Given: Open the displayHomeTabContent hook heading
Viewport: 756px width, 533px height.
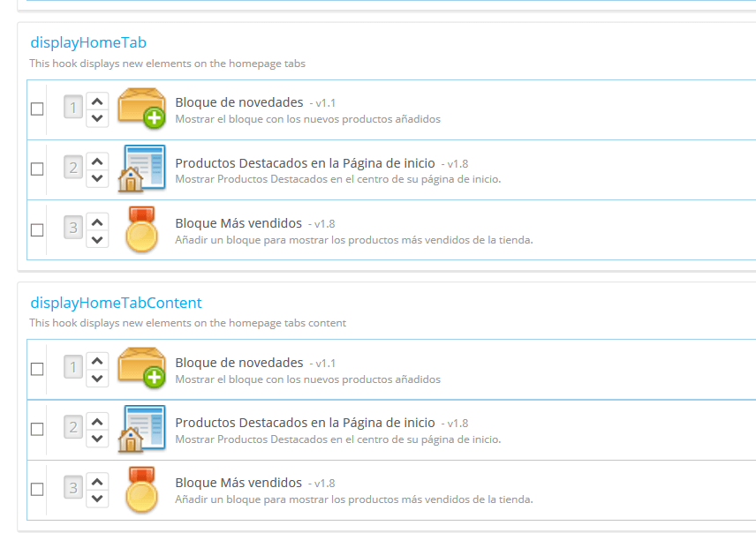Looking at the screenshot, I should pyautogui.click(x=117, y=303).
